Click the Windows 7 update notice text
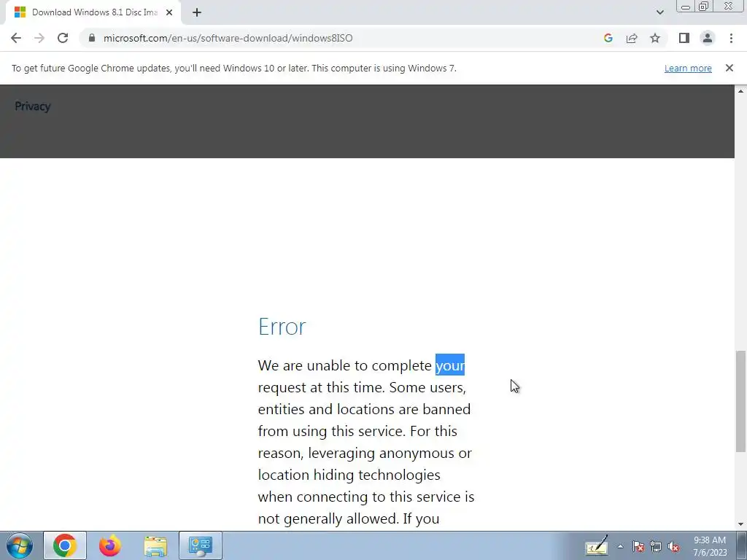 [234, 68]
